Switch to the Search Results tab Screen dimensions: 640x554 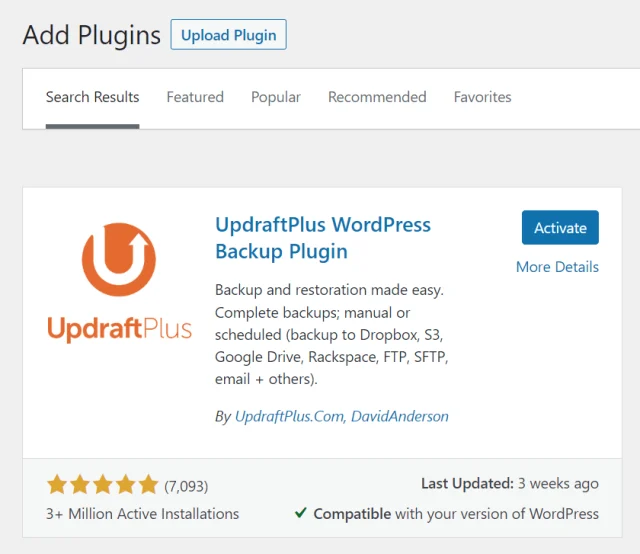93,97
